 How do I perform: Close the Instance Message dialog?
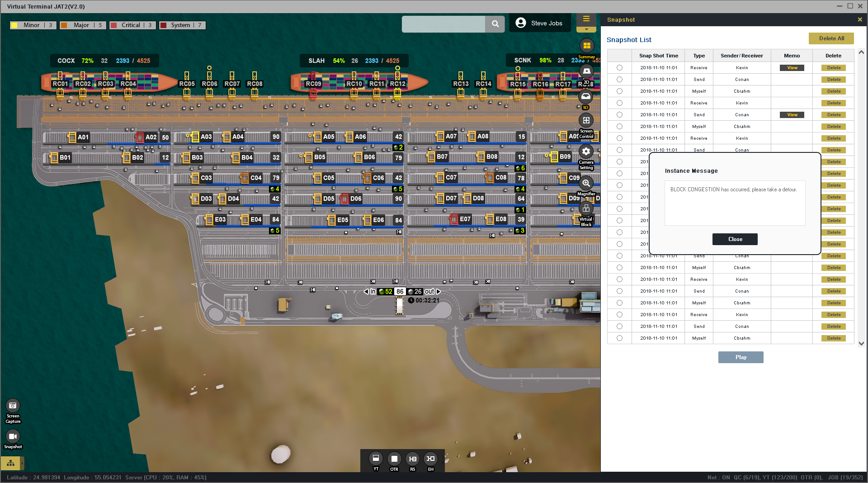click(735, 239)
